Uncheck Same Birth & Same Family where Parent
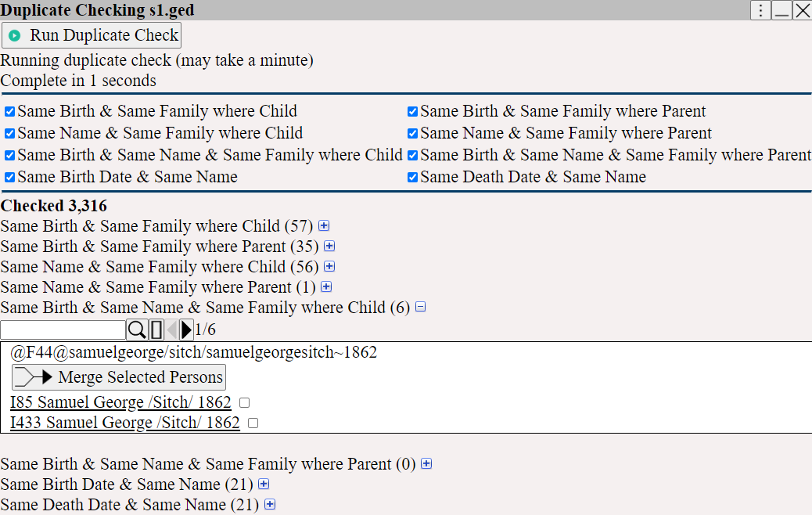812x515 pixels. coord(413,111)
